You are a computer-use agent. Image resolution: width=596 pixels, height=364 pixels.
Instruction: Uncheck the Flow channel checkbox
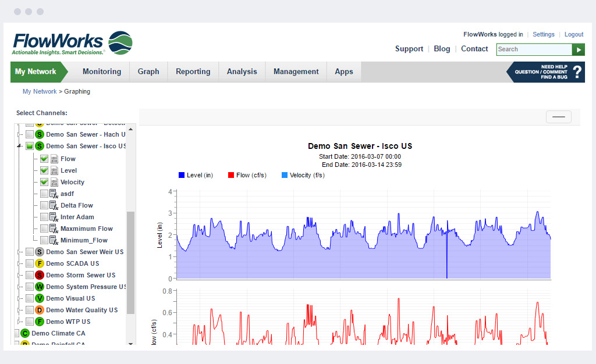point(44,159)
